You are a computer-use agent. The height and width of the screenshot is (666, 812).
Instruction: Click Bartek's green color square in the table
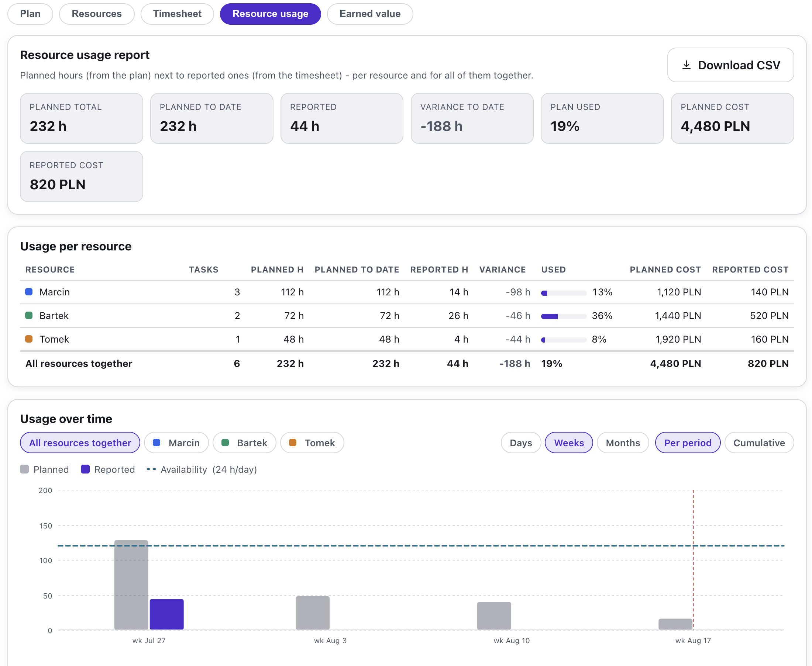(29, 315)
